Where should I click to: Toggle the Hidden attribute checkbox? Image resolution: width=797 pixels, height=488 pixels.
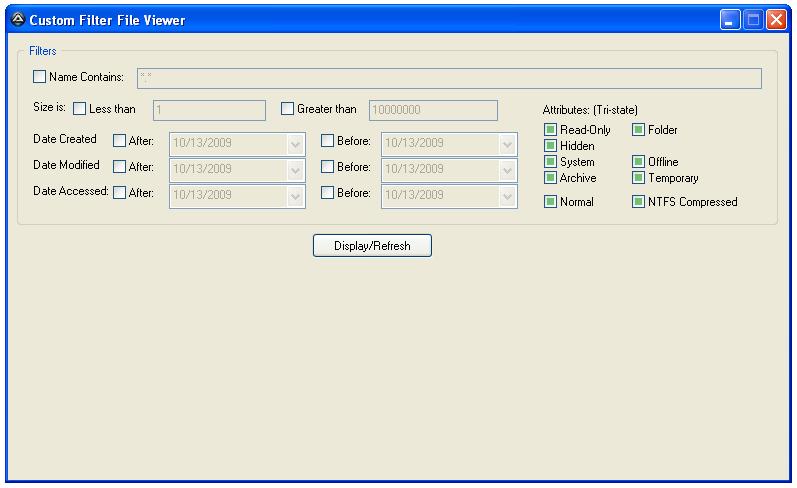[550, 146]
